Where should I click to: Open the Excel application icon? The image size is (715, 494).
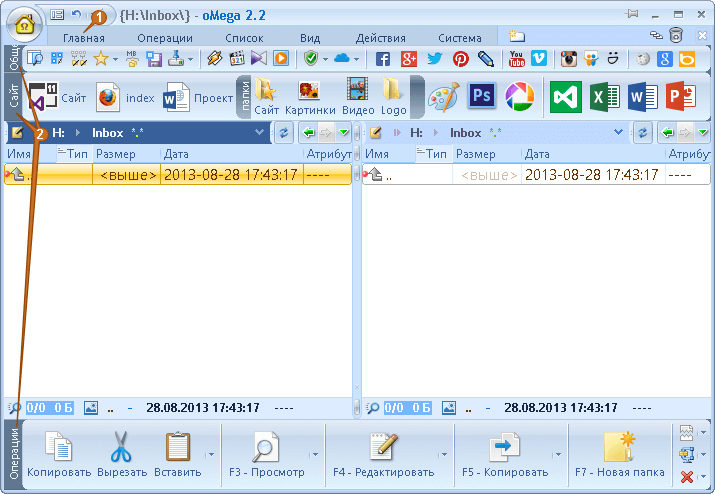[604, 97]
